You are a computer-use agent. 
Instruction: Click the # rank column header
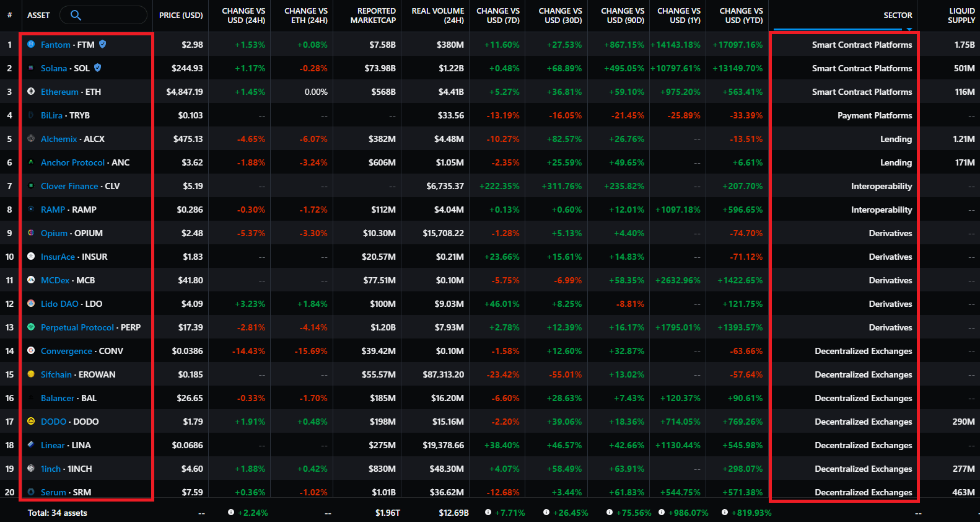click(x=9, y=15)
